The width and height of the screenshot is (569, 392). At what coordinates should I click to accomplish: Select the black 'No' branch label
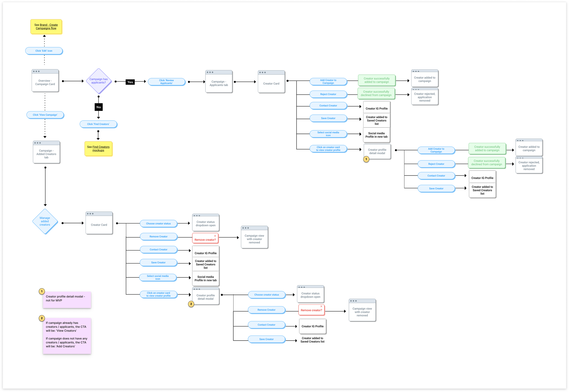click(x=99, y=107)
